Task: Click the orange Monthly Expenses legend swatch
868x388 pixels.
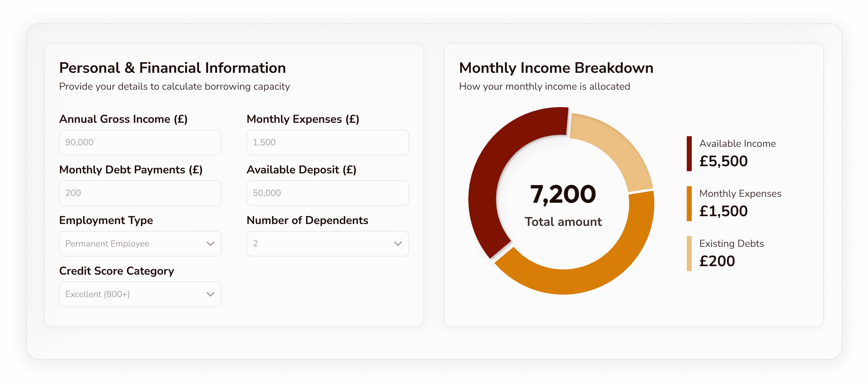Action: pyautogui.click(x=689, y=203)
